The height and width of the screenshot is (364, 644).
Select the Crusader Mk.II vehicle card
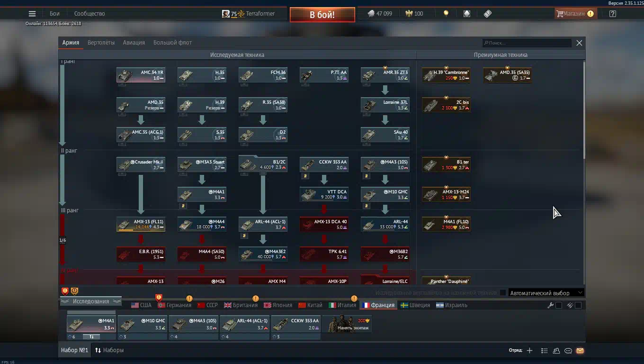click(141, 164)
